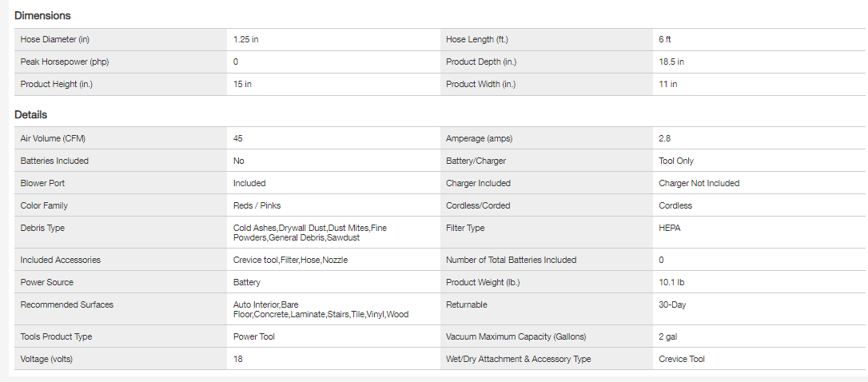Click the Color Family value Reds / Pinks
The width and height of the screenshot is (868, 382).
257,205
